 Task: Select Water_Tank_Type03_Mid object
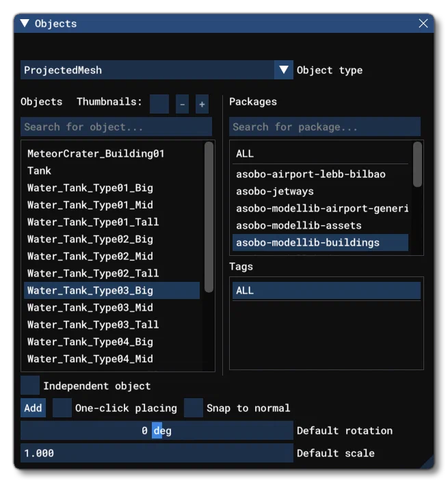click(111, 307)
